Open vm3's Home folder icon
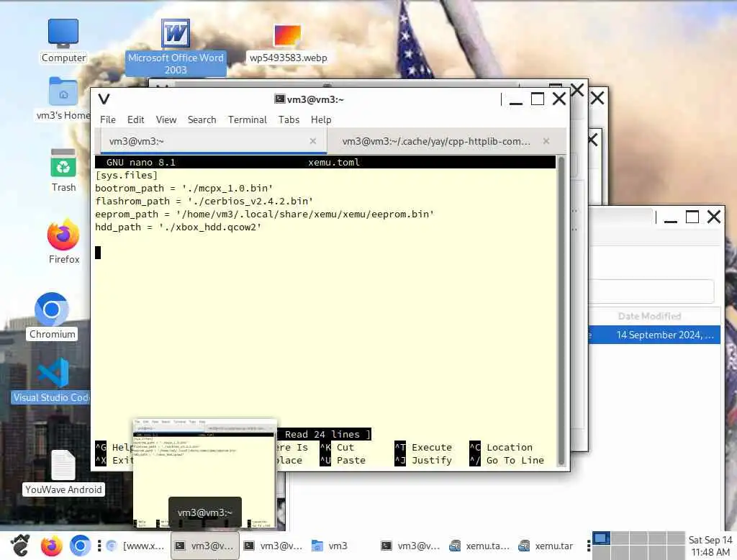The width and height of the screenshot is (737, 560). 63,99
